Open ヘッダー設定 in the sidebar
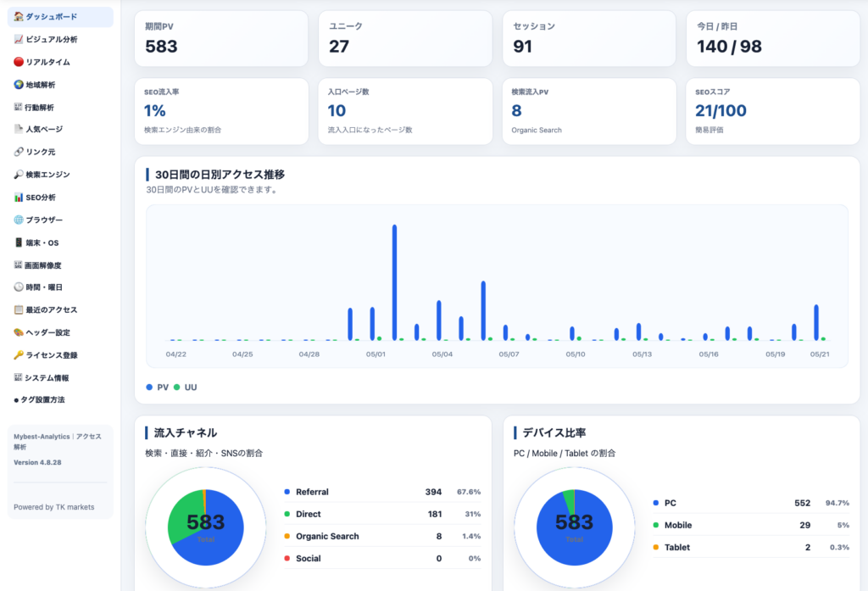868x591 pixels. (x=60, y=332)
